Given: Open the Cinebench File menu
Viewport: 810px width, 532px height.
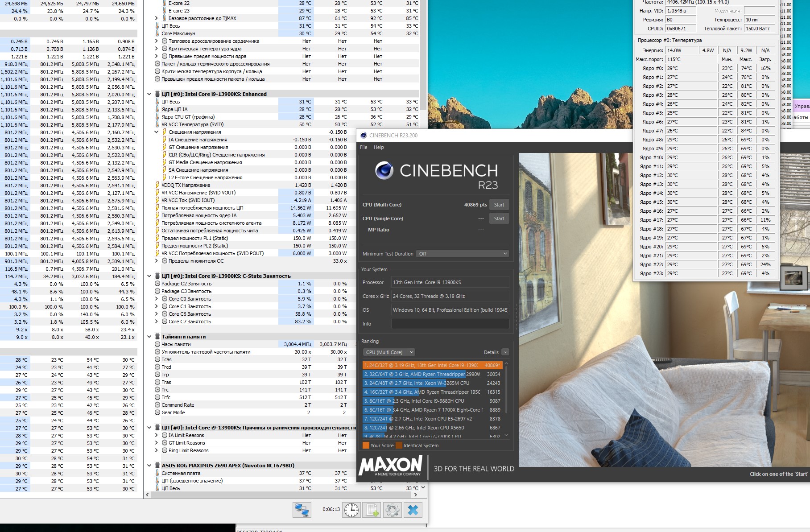Looking at the screenshot, I should point(364,147).
